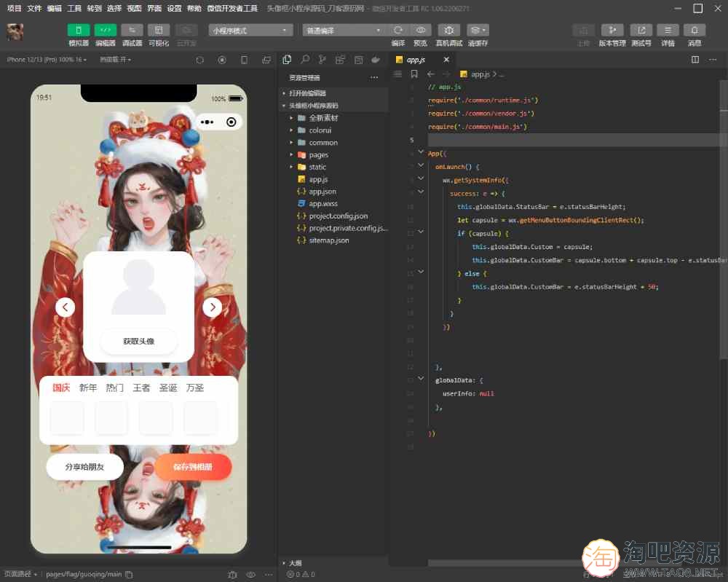Screen dimensions: 728x582
Task: Open the explorer files icon
Action: tap(287, 60)
